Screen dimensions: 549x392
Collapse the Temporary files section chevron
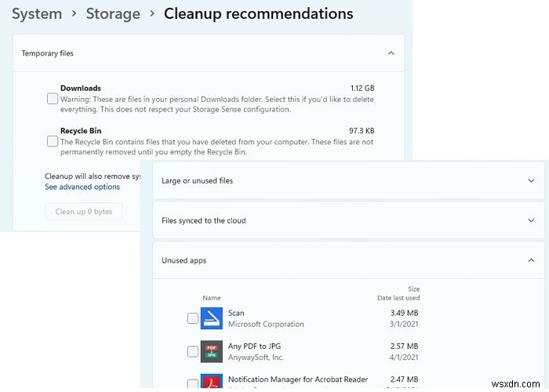coord(391,53)
